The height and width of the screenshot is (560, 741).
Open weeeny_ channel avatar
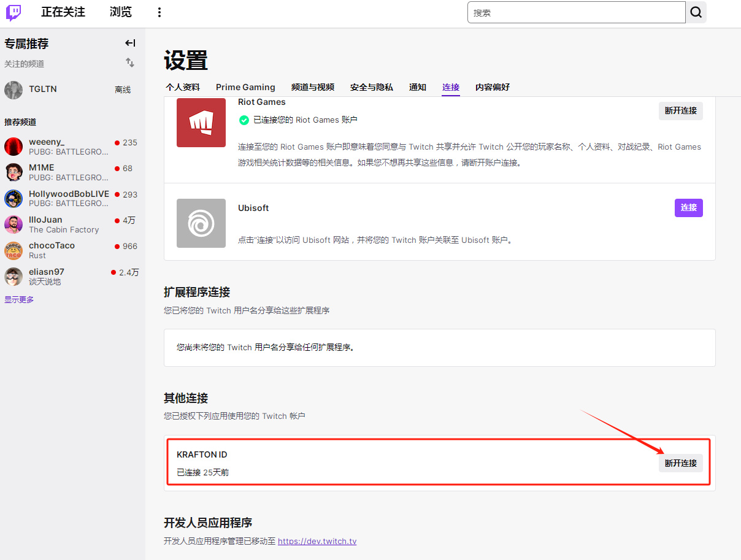point(13,147)
